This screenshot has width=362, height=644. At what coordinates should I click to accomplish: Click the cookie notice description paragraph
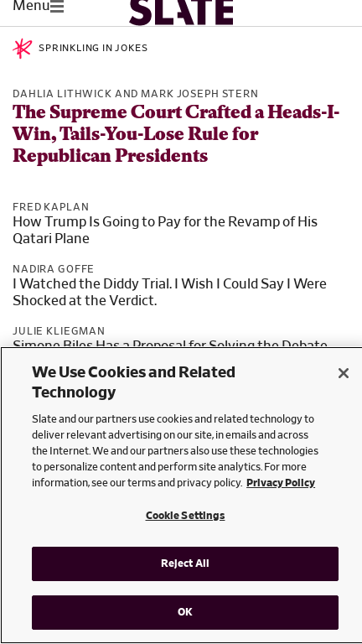point(175,451)
